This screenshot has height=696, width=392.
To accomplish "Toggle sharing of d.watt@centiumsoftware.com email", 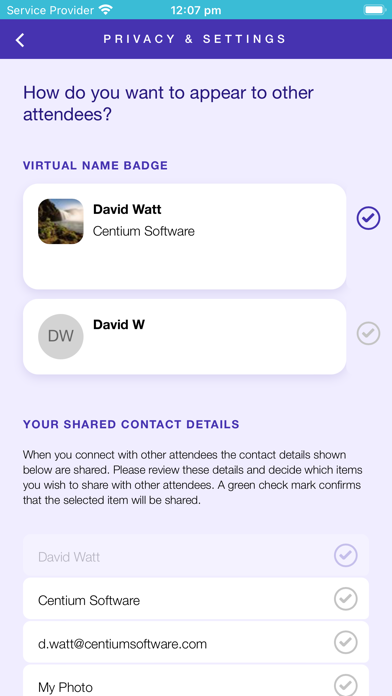I will point(346,642).
